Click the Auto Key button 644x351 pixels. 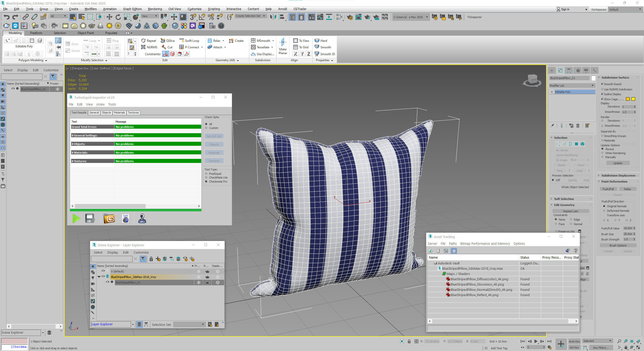[x=574, y=341]
